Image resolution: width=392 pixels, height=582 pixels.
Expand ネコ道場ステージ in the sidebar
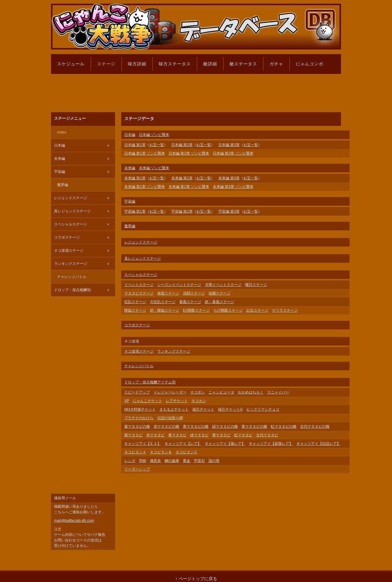tap(83, 251)
